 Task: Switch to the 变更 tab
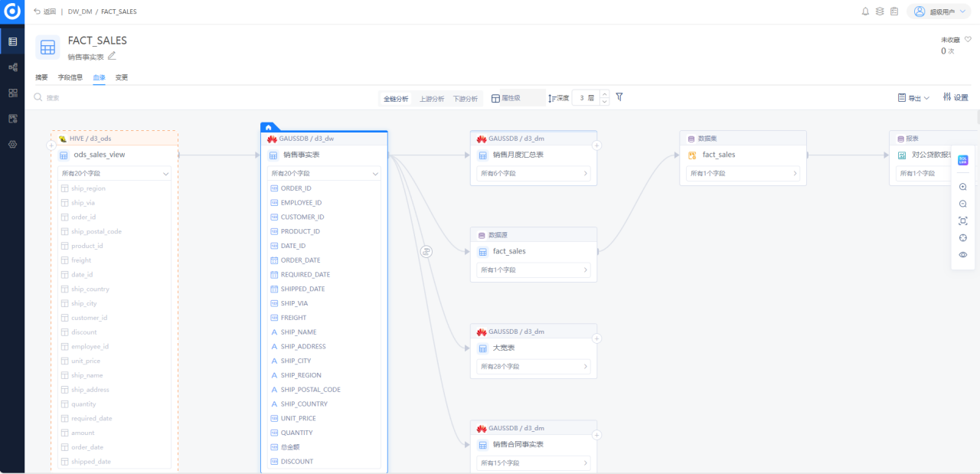122,77
